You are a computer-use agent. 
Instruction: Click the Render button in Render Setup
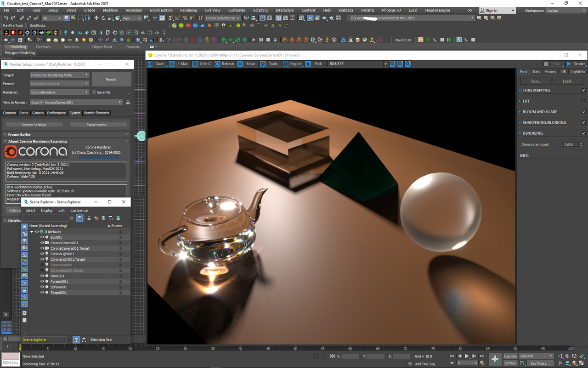[x=112, y=79]
